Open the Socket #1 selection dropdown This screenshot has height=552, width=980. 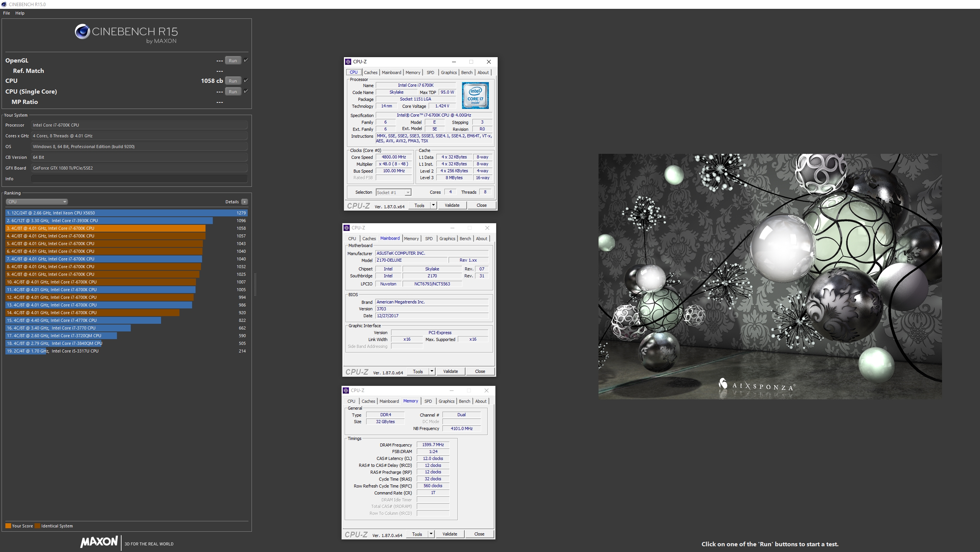click(x=393, y=193)
